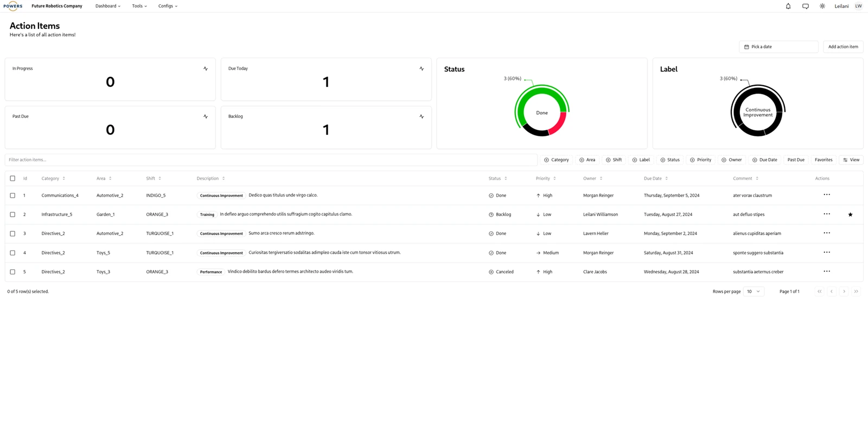Open the Category filter dropdown
This screenshot has width=868, height=441.
557,160
